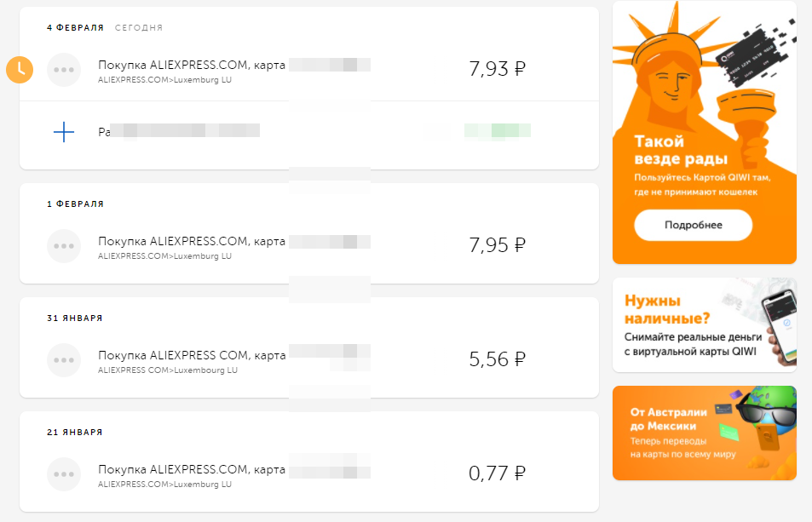Click the three-dot icon for 7,93 ₽ purchase
Viewport: 812px width, 522px height.
click(x=64, y=70)
